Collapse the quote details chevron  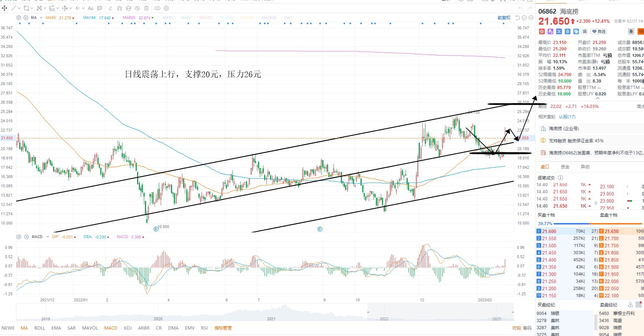[598, 98]
